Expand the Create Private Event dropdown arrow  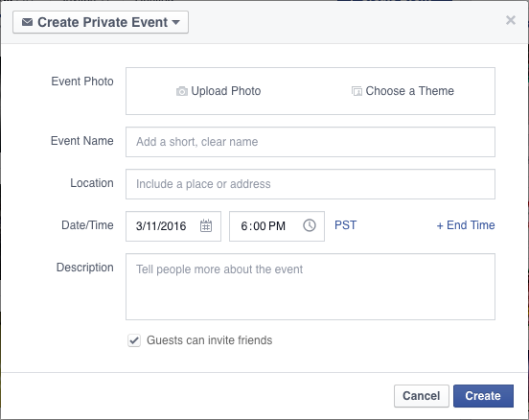(175, 23)
